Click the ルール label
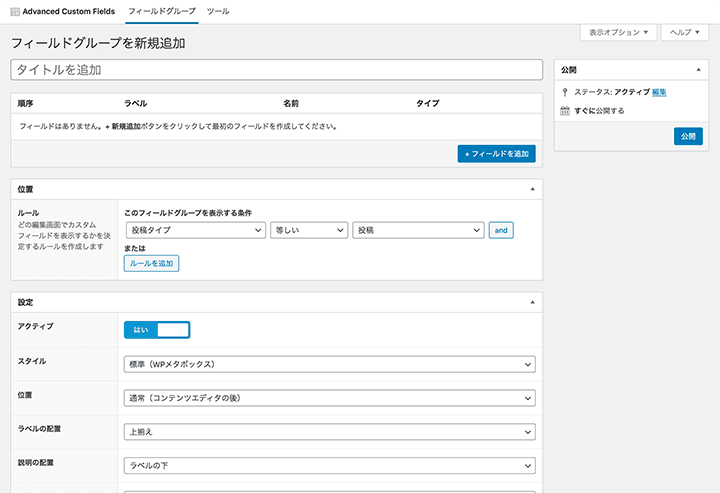 (28, 213)
